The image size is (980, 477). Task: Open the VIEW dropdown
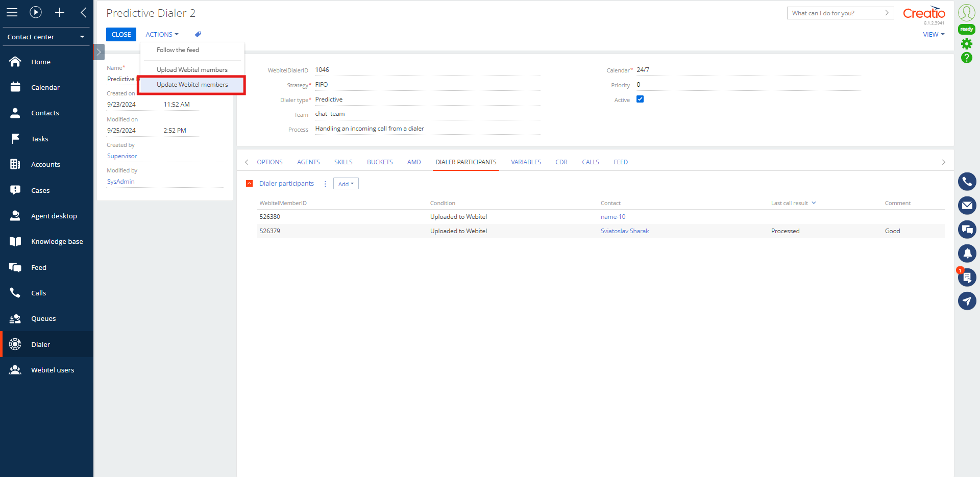tap(934, 34)
